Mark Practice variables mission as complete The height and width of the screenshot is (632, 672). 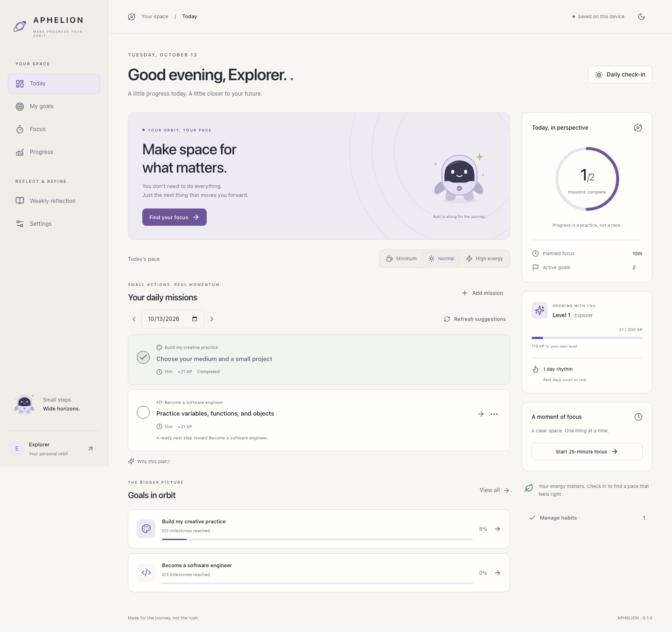coord(143,412)
